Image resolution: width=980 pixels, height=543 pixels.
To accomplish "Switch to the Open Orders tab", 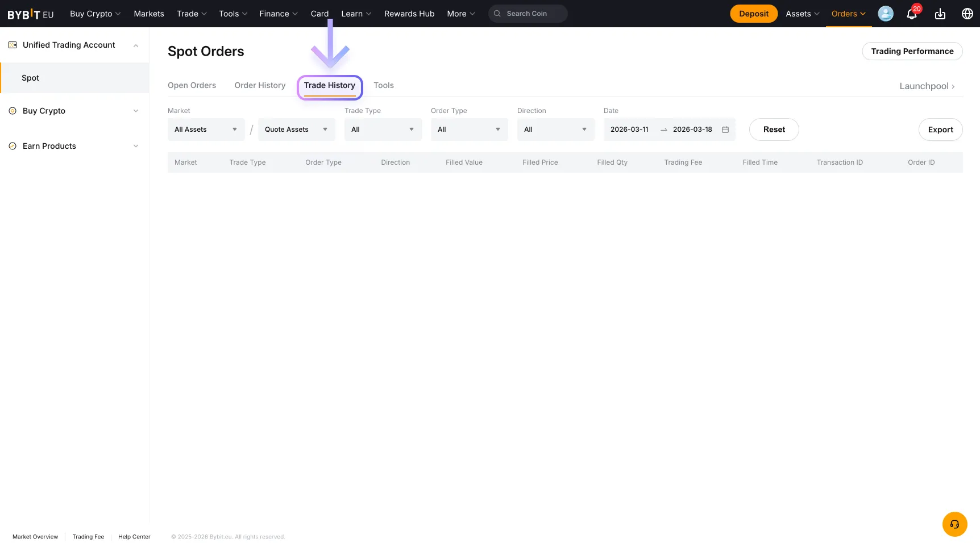I will (192, 85).
